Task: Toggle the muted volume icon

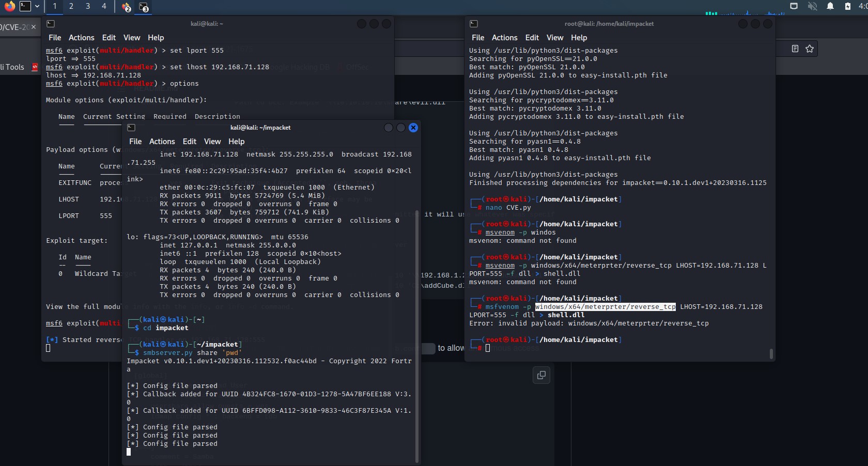Action: tap(812, 6)
